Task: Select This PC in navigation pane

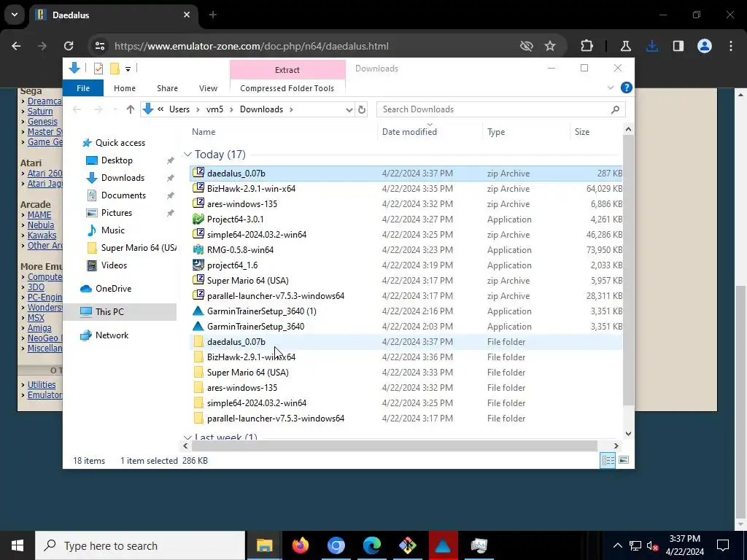Action: 109,312
